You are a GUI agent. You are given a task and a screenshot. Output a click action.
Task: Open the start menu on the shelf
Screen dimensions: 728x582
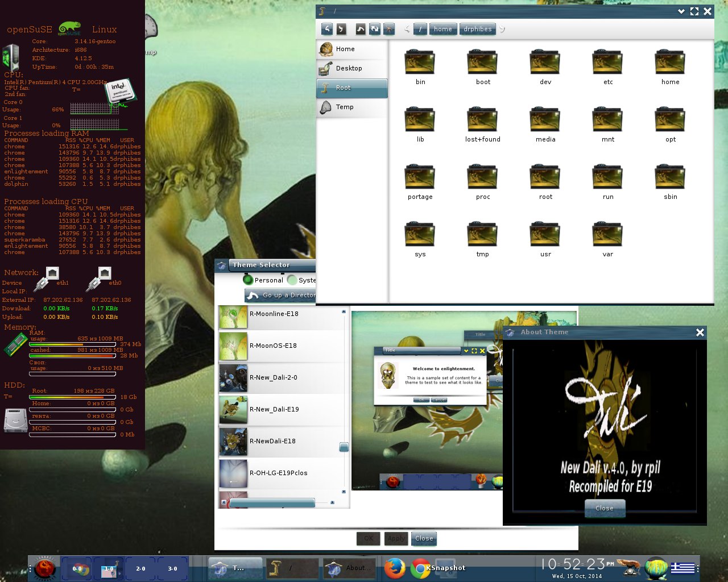click(x=45, y=568)
